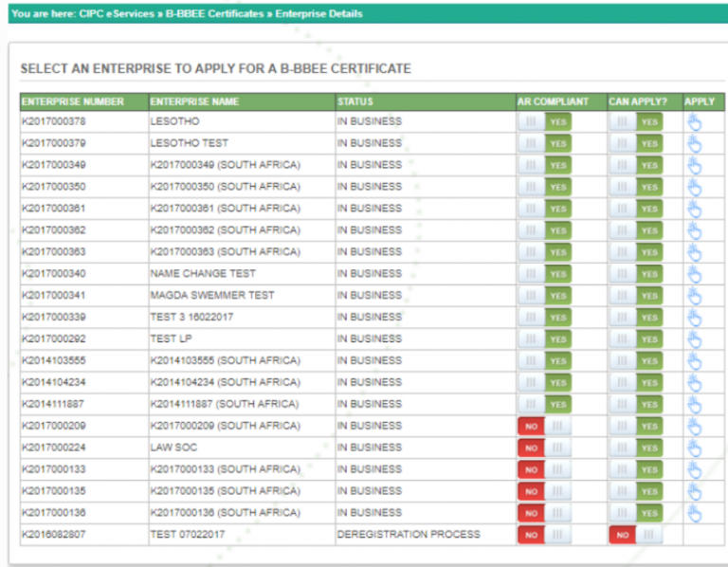
Task: Click apply icon for TEST 3 16022017
Action: click(694, 318)
